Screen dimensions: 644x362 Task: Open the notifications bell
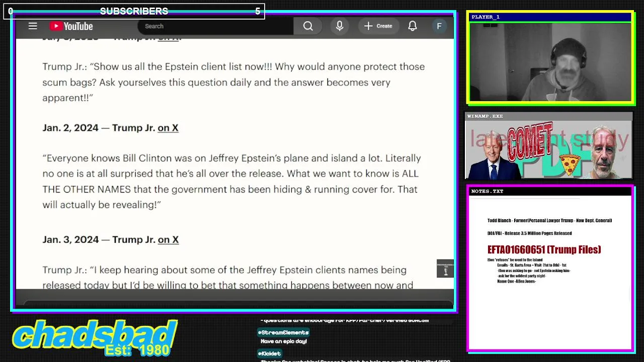tap(413, 26)
